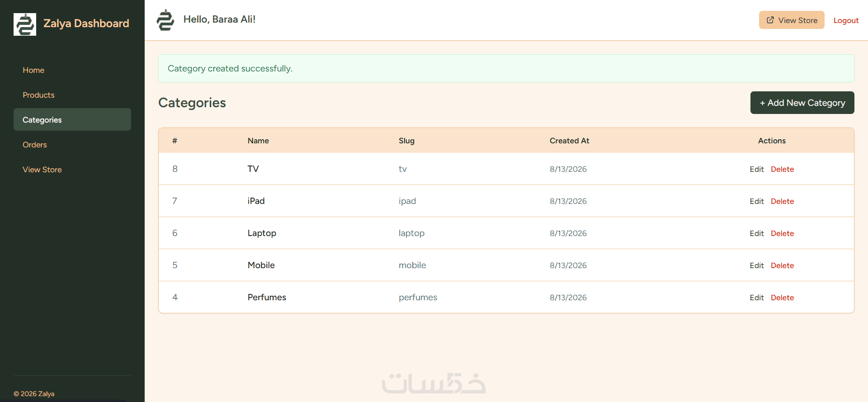The width and height of the screenshot is (868, 402).
Task: Click the Zalya logo beside the greeting
Action: click(165, 20)
